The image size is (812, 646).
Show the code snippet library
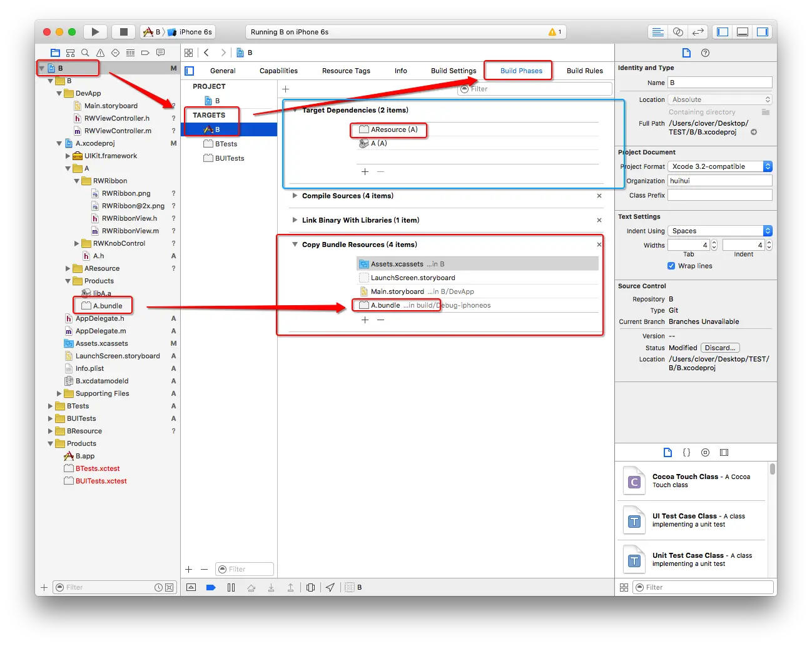[x=686, y=452]
